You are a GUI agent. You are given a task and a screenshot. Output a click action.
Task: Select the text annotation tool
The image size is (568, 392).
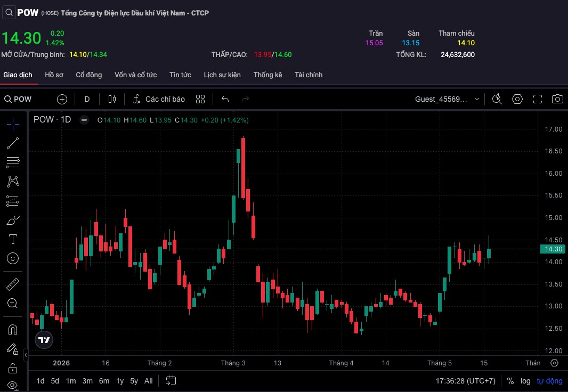pyautogui.click(x=13, y=239)
